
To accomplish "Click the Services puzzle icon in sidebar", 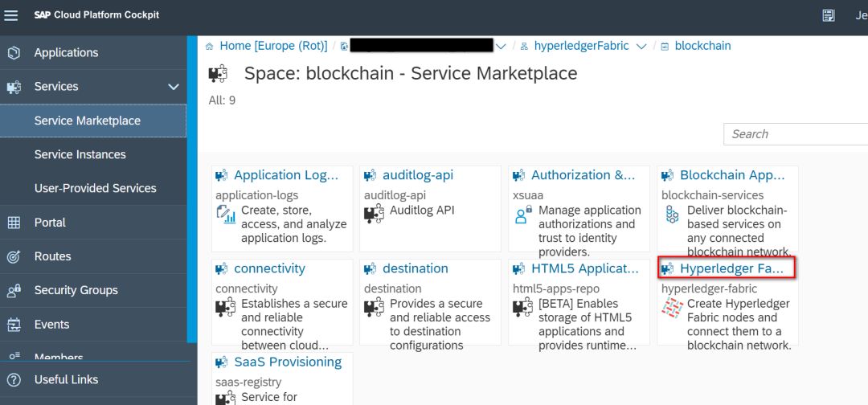I will tap(14, 87).
